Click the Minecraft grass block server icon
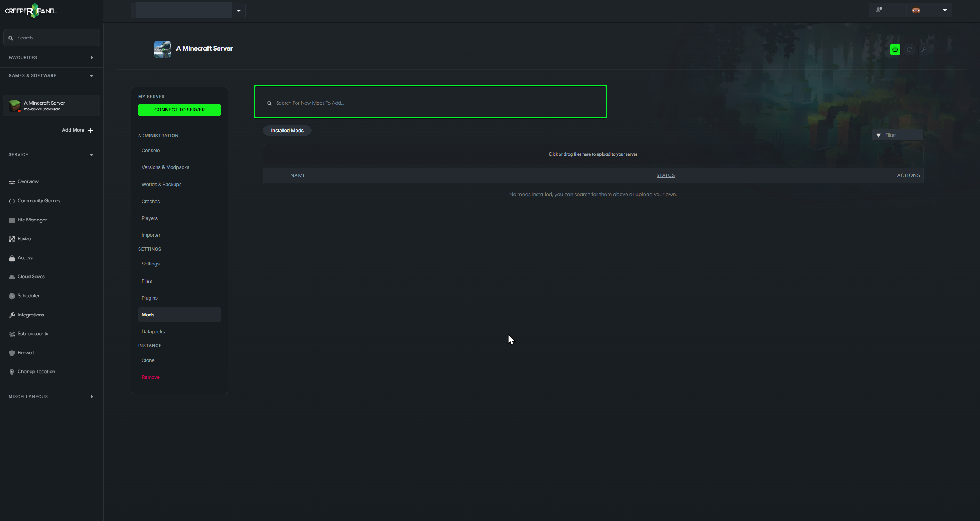Viewport: 980px width, 521px height. click(x=15, y=106)
